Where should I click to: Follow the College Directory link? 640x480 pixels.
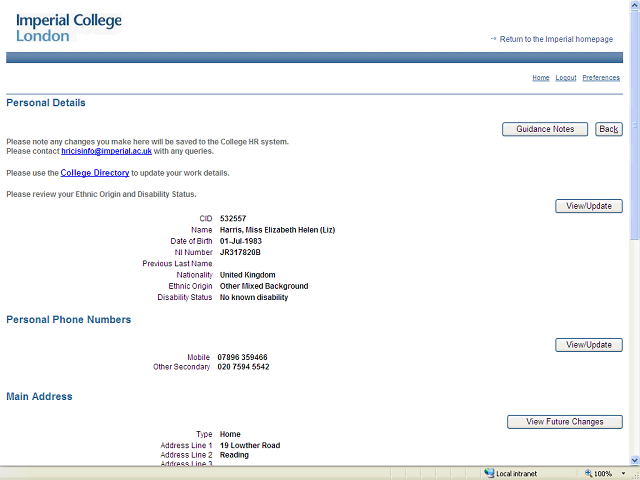[95, 173]
